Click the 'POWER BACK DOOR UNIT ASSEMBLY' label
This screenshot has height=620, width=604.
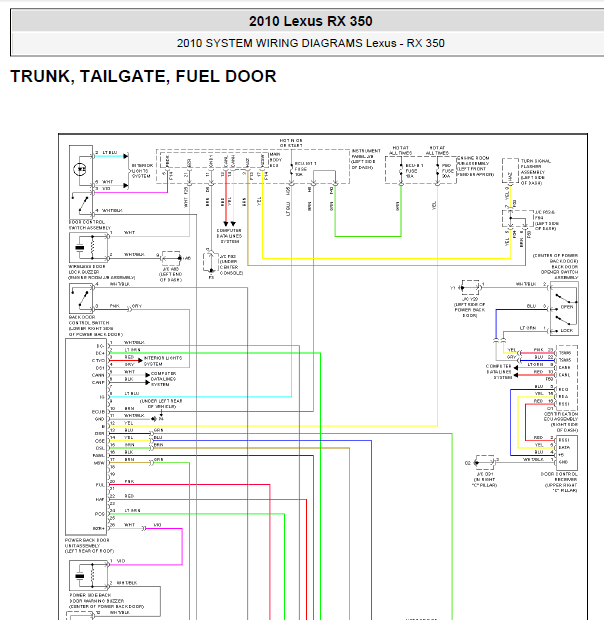coord(87,542)
